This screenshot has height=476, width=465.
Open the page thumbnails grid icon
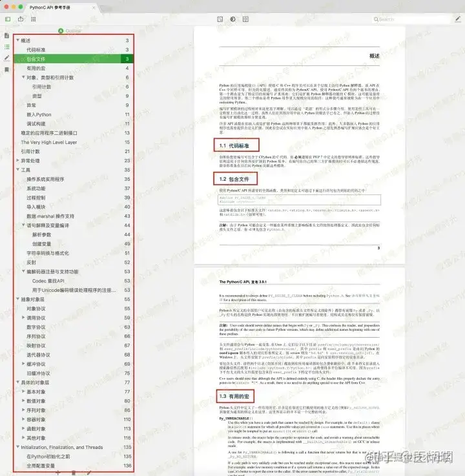click(34, 19)
